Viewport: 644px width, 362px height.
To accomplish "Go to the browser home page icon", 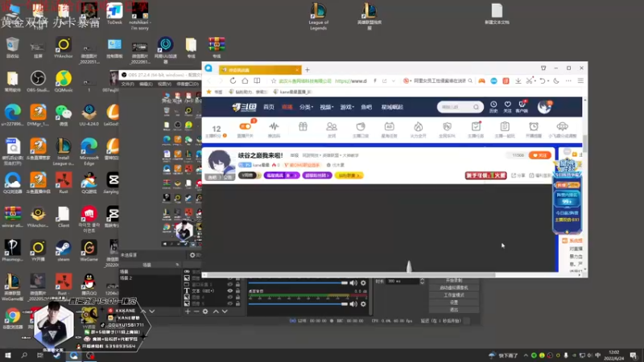I will click(245, 81).
